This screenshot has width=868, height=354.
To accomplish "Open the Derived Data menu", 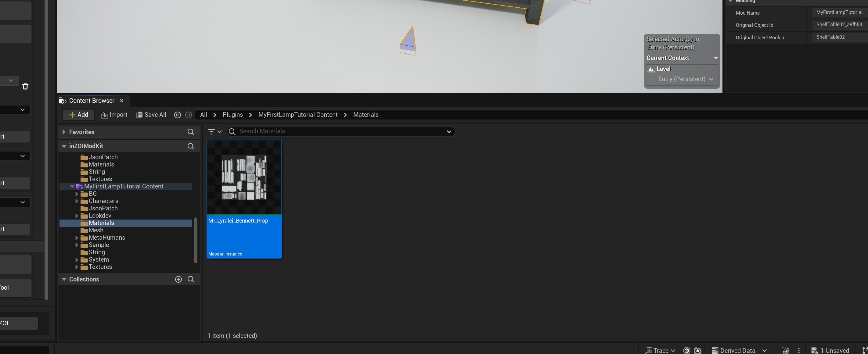I will click(x=739, y=350).
